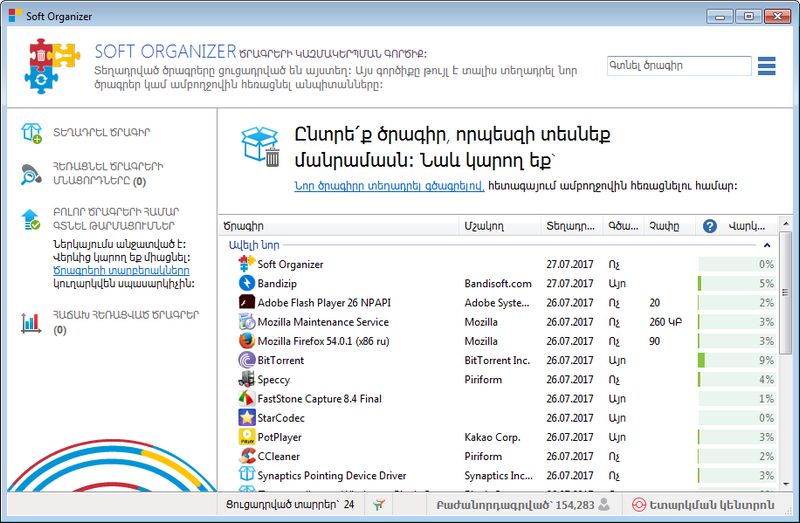The image size is (800, 523).
Task: Click scrollbar up arrow in program list
Action: click(x=786, y=224)
